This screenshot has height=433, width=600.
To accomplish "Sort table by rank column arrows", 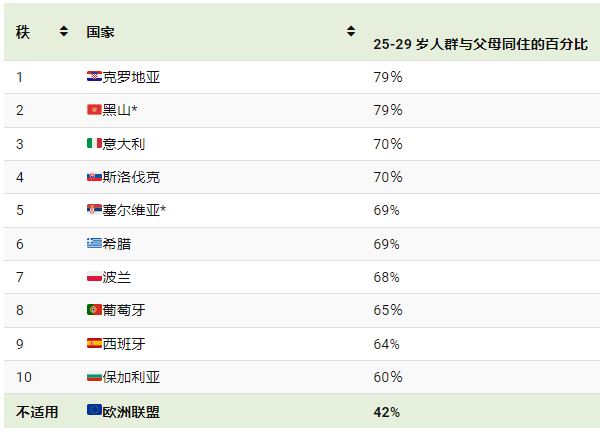I will click(x=64, y=31).
